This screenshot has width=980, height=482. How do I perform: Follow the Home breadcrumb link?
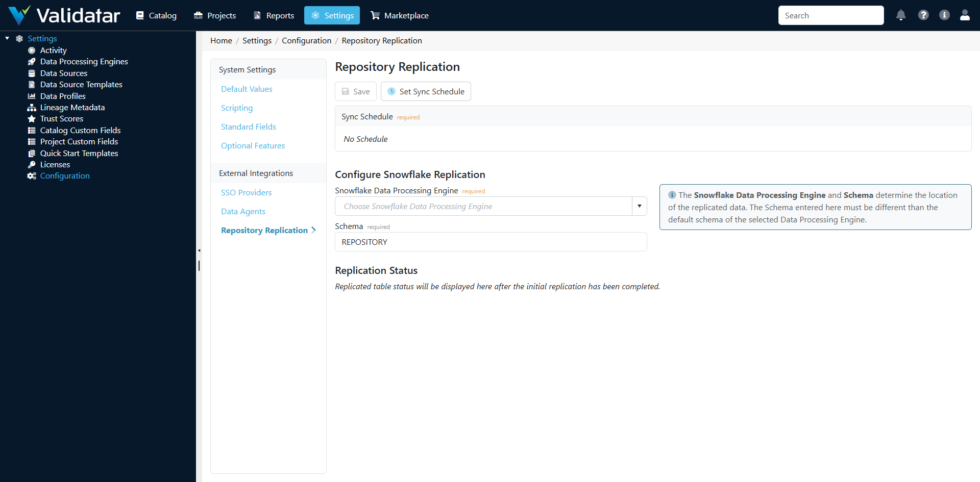221,40
